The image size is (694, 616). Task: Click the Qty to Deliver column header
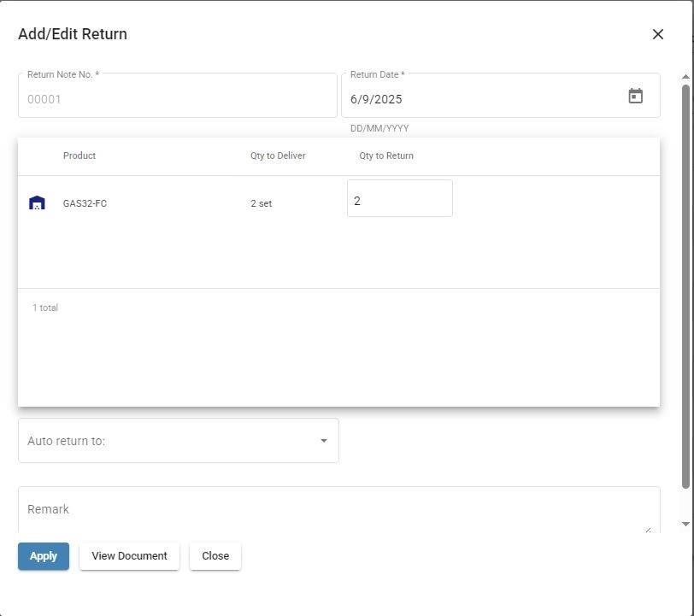pyautogui.click(x=278, y=155)
